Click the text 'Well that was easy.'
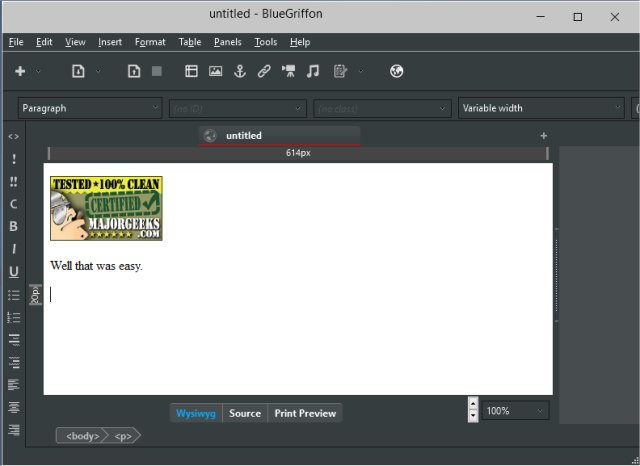640x466 pixels. click(x=96, y=266)
